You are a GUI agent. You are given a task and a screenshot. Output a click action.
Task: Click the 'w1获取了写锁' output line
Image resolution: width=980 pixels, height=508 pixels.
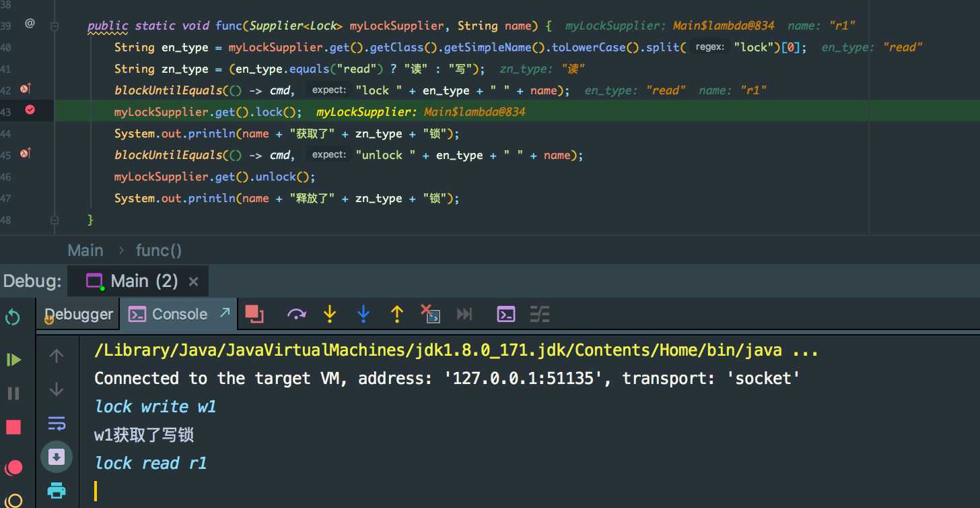pyautogui.click(x=144, y=435)
